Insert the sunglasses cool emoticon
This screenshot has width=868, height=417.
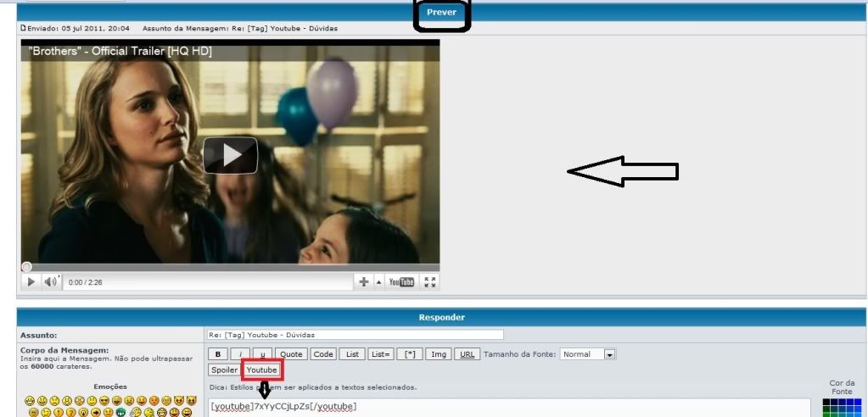104,400
